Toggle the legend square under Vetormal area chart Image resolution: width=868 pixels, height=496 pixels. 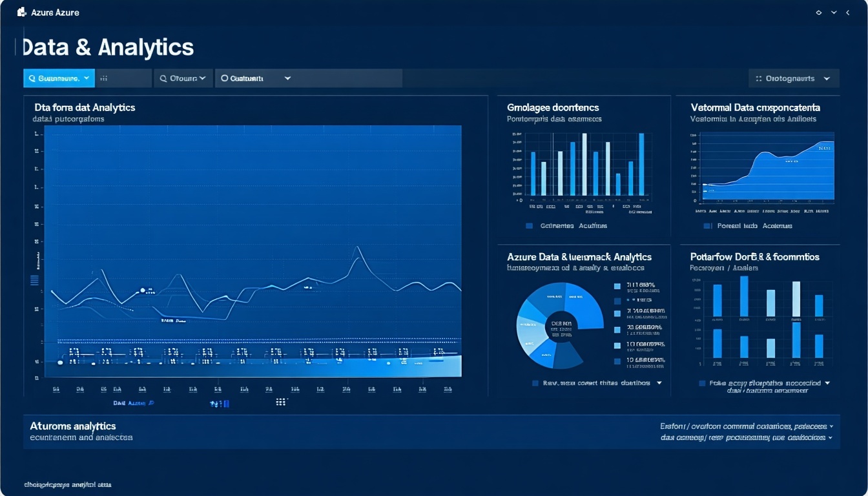pos(707,226)
